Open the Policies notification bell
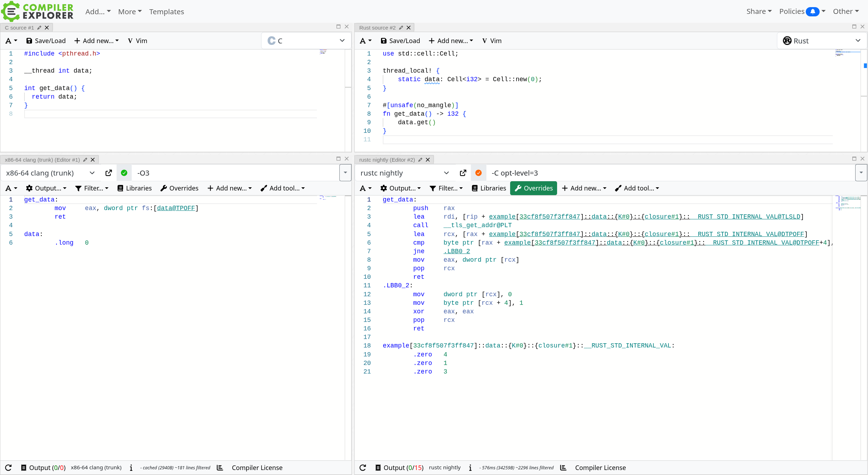This screenshot has height=475, width=868. 813,12
